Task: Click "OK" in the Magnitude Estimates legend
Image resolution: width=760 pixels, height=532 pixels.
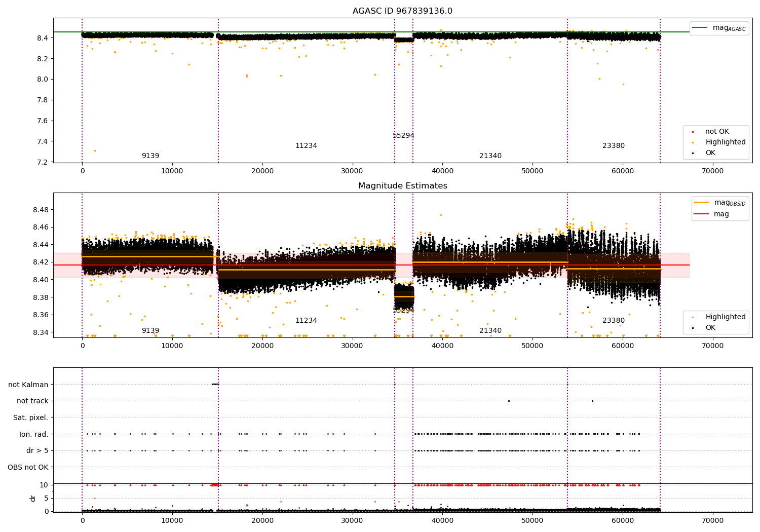Action: [x=704, y=328]
